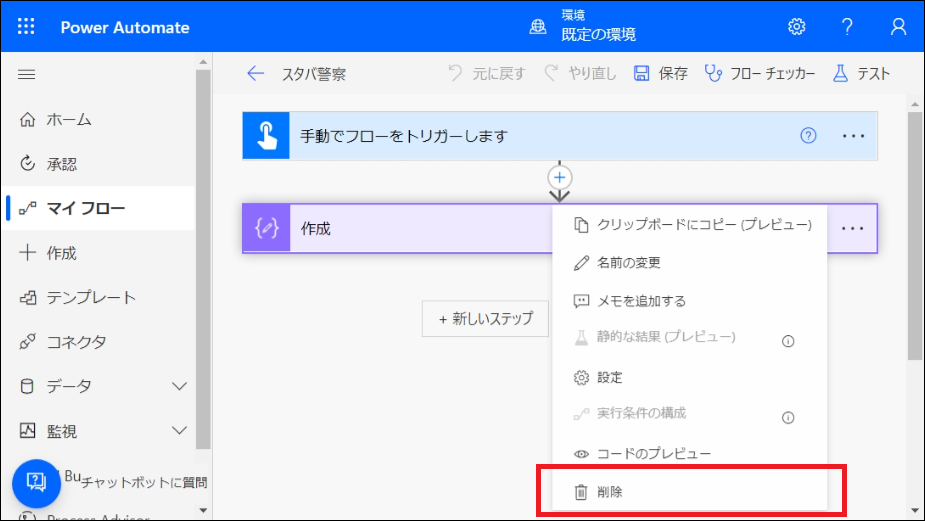Click the 新しいステップ button
Viewport: 925px width, 521px height.
pyautogui.click(x=485, y=319)
